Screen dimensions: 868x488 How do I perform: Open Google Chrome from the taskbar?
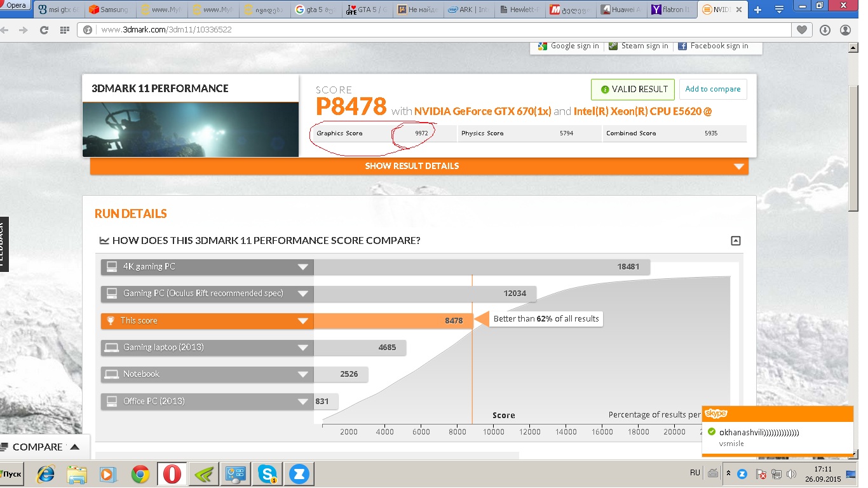(x=140, y=474)
